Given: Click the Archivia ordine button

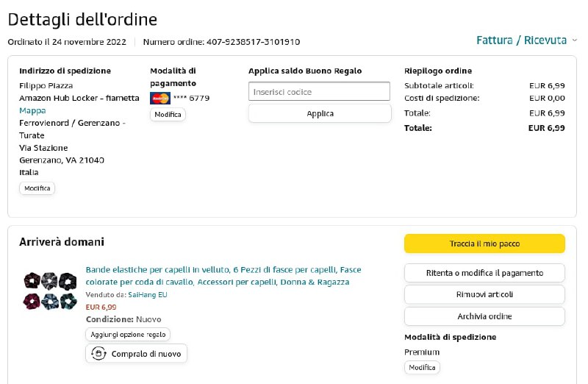Looking at the screenshot, I should pos(484,316).
